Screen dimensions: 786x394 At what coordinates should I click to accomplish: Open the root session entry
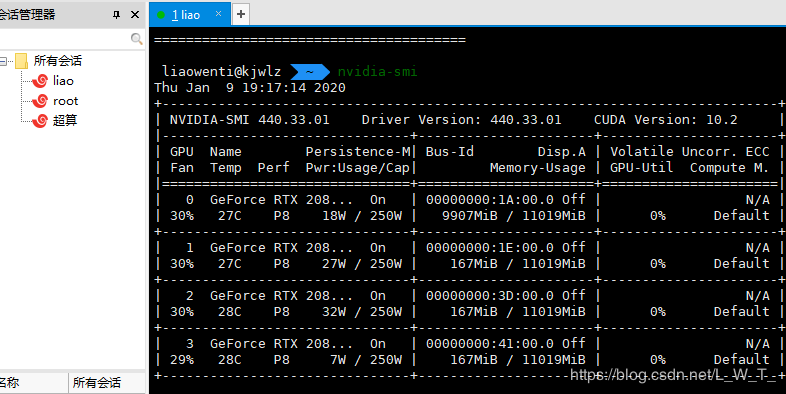point(66,101)
